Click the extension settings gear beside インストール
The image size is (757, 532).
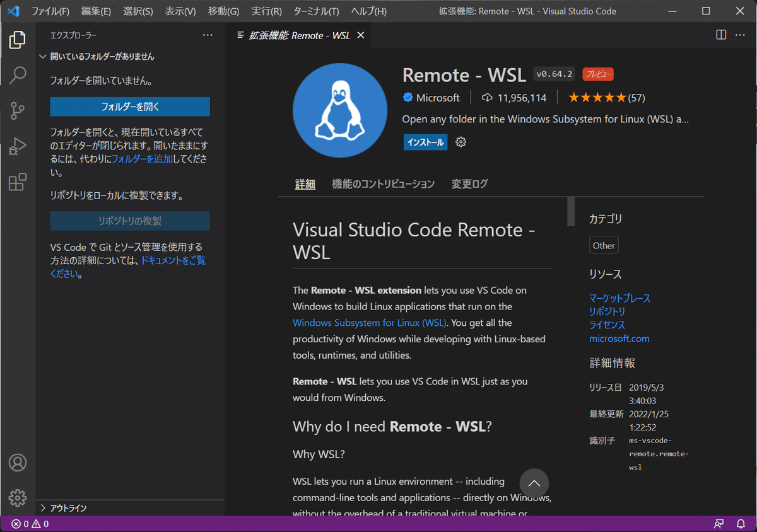point(461,142)
